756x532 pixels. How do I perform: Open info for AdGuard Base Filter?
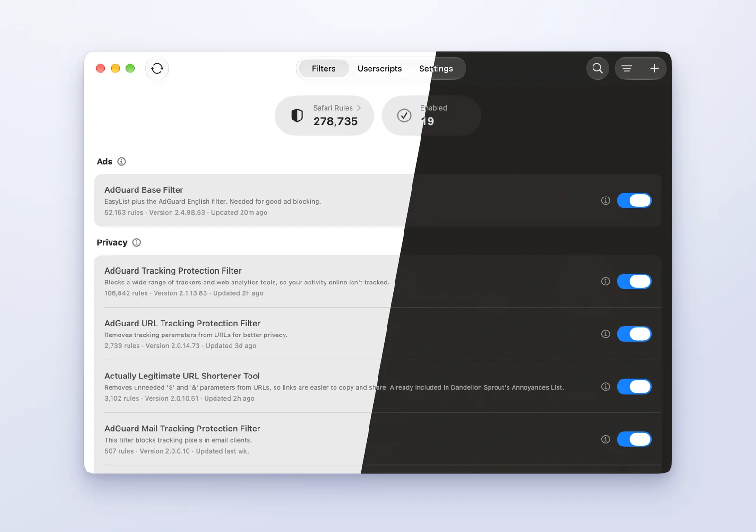605,200
